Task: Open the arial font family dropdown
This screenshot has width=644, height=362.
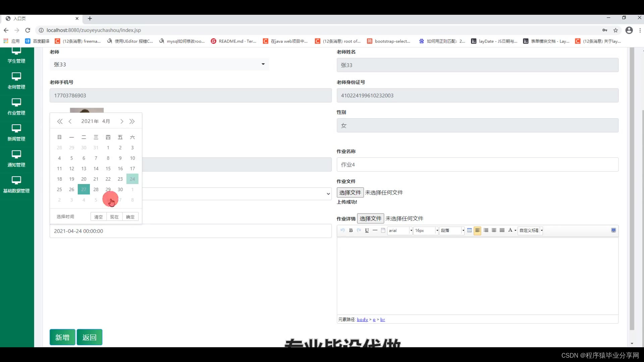Action: click(x=400, y=230)
